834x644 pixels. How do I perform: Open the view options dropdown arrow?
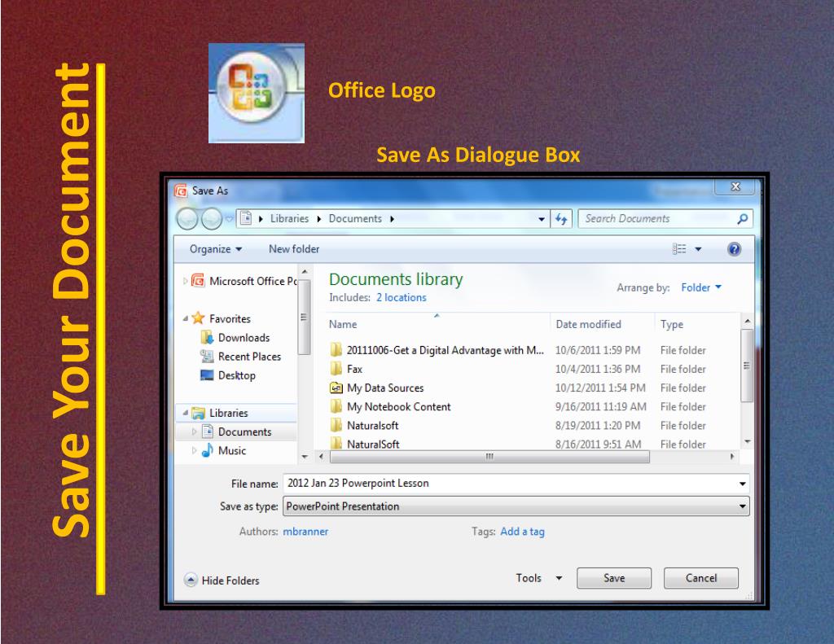[698, 249]
